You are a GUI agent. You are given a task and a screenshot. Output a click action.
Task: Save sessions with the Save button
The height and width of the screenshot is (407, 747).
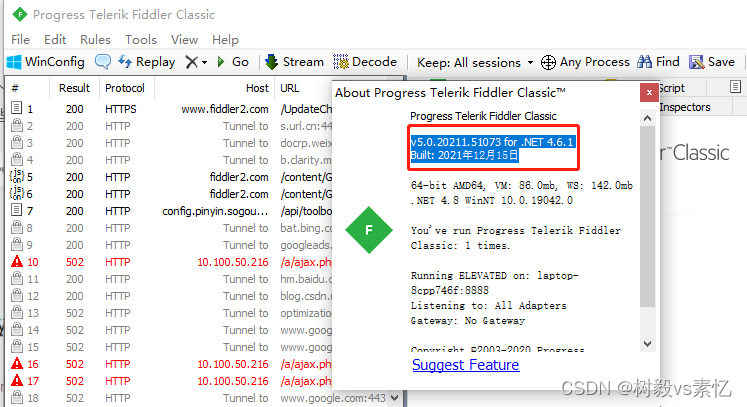pos(712,62)
